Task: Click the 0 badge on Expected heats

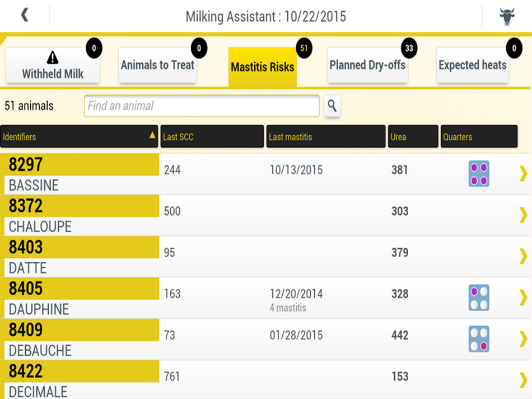Action: click(514, 48)
